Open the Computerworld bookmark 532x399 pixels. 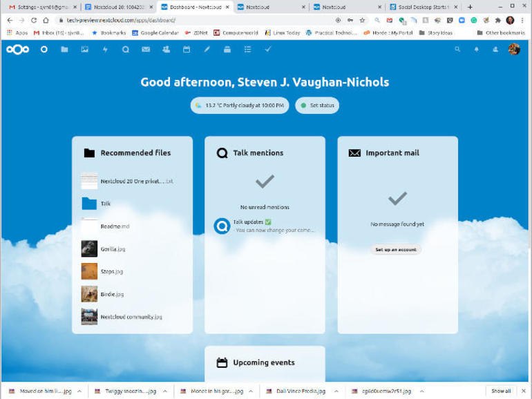236,33
